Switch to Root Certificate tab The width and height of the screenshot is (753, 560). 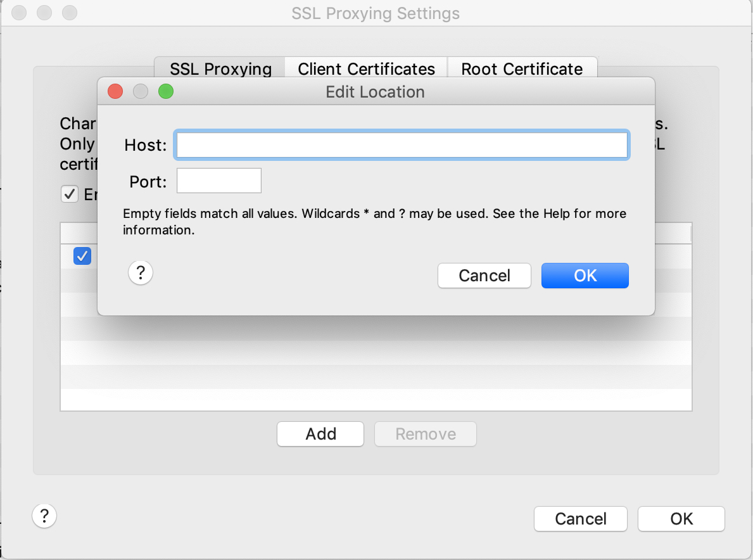coord(522,68)
